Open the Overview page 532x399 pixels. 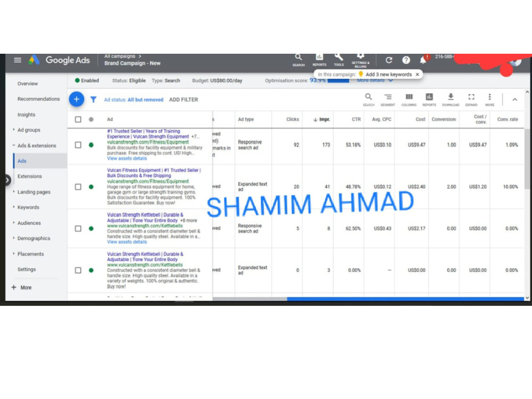[x=28, y=84]
